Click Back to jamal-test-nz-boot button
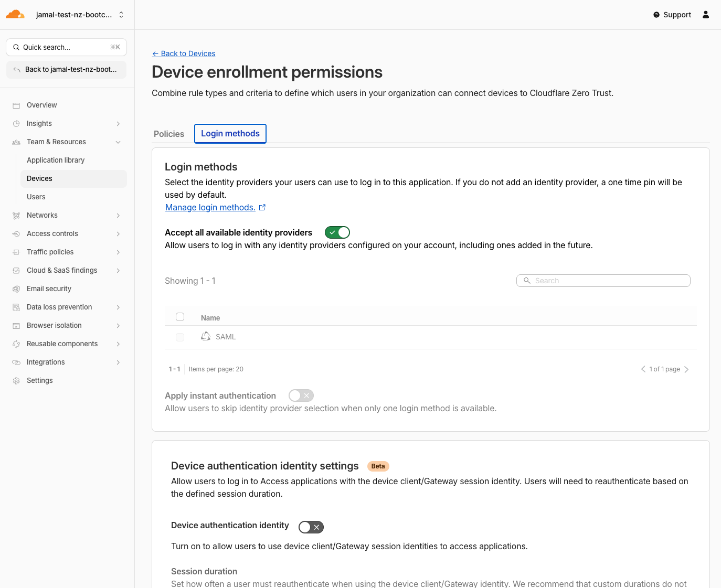Screen dimensions: 721x588 pos(66,70)
